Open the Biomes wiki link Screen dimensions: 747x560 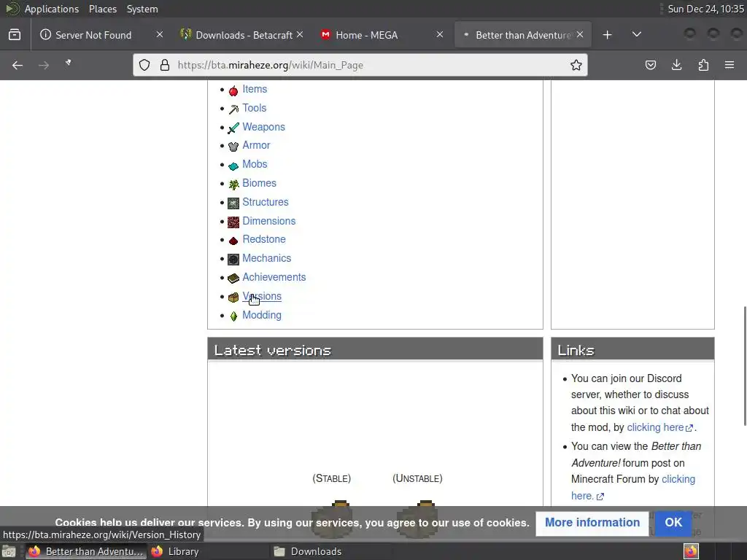(x=259, y=183)
